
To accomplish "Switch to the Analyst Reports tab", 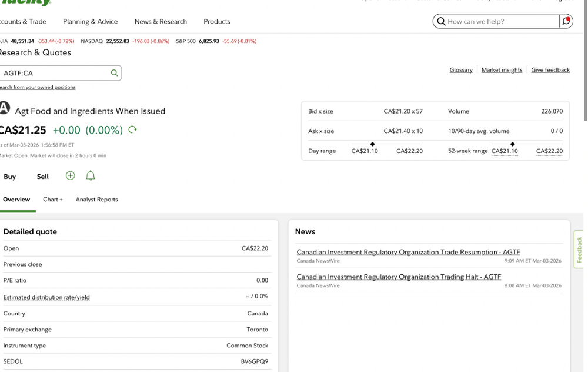I will 97,200.
